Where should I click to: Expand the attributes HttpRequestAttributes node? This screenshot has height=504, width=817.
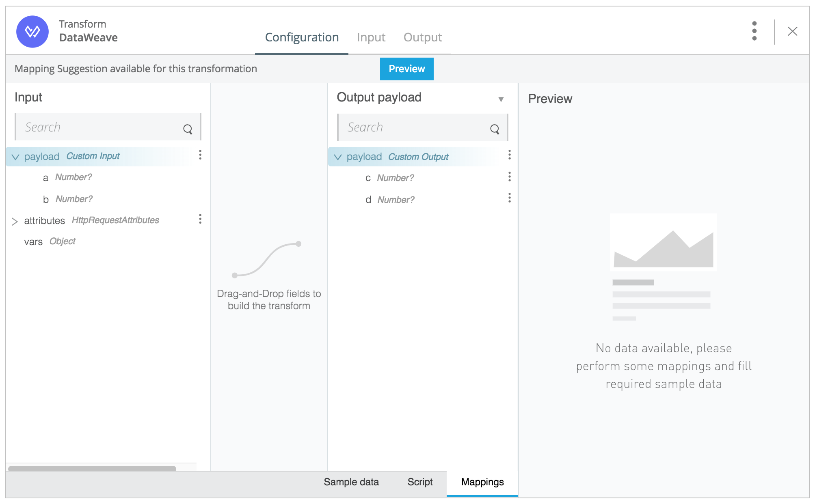(x=15, y=221)
